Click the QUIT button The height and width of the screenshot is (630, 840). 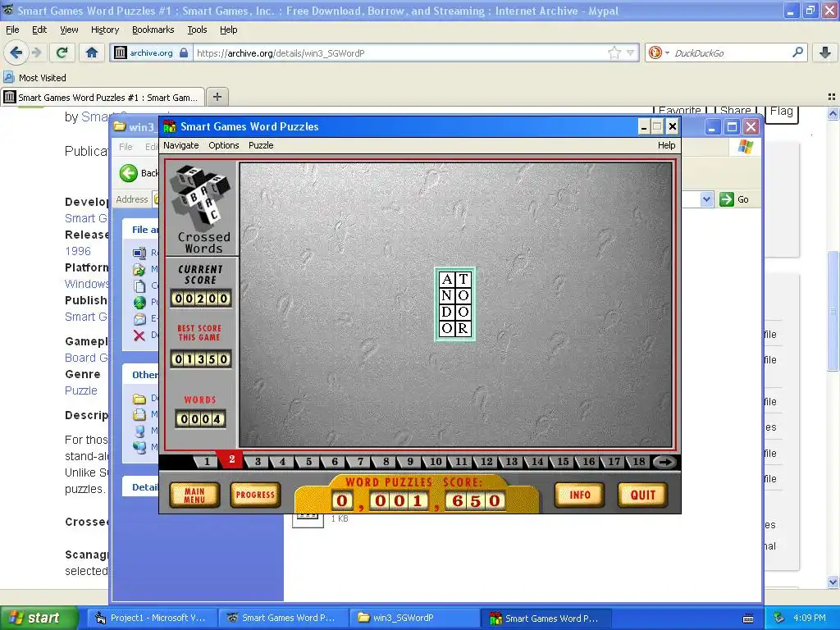(643, 495)
